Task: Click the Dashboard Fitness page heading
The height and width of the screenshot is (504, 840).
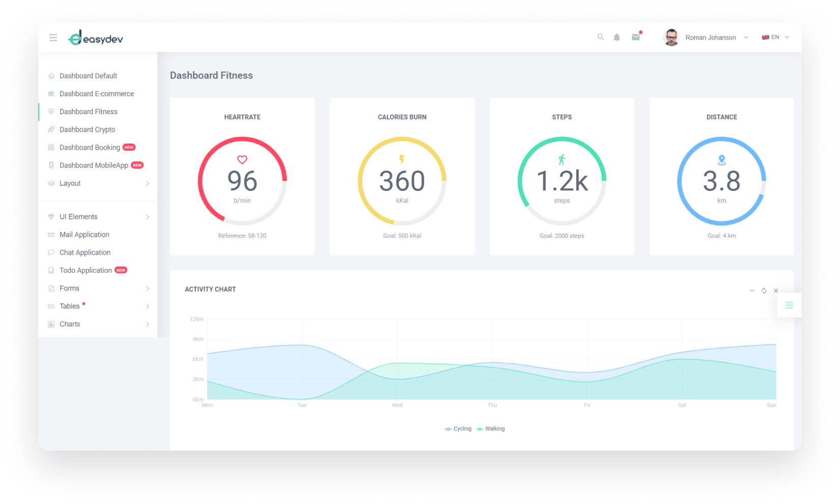Action: 211,75
